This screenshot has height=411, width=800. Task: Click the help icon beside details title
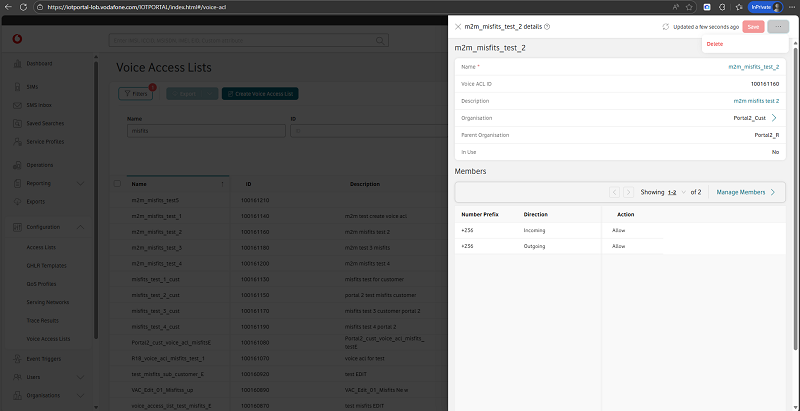(547, 27)
